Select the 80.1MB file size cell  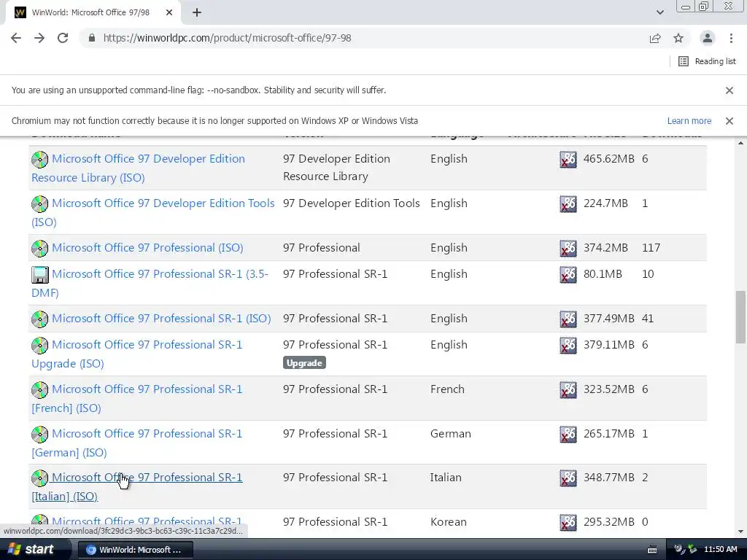point(603,274)
